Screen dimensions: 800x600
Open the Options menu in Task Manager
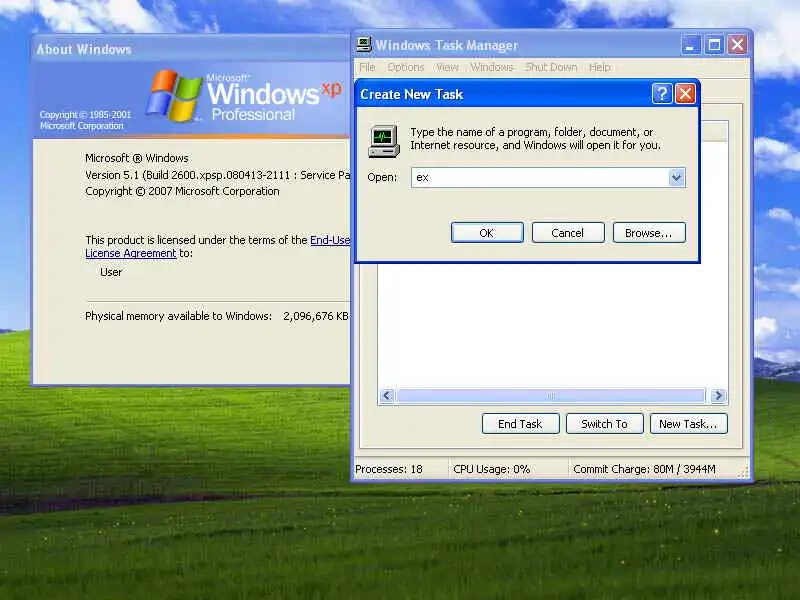pyautogui.click(x=406, y=67)
